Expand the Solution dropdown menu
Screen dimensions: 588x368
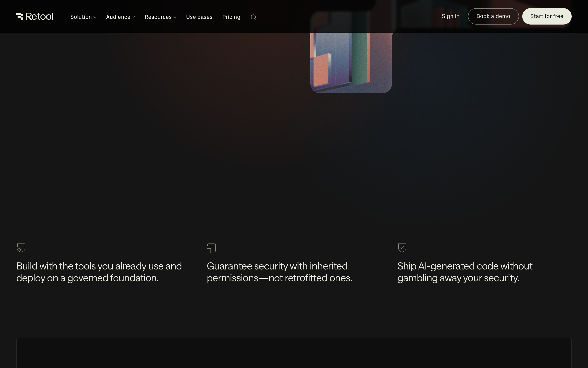[83, 17]
